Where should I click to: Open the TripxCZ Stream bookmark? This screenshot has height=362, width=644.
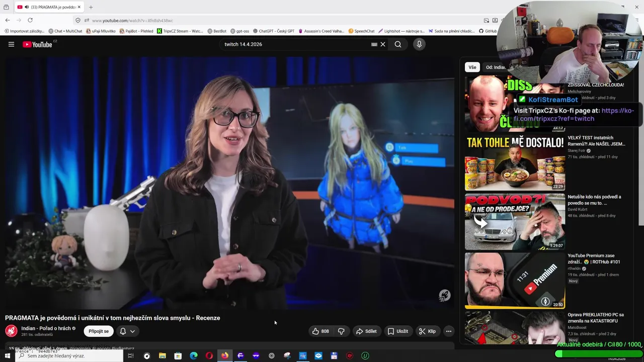[180, 31]
